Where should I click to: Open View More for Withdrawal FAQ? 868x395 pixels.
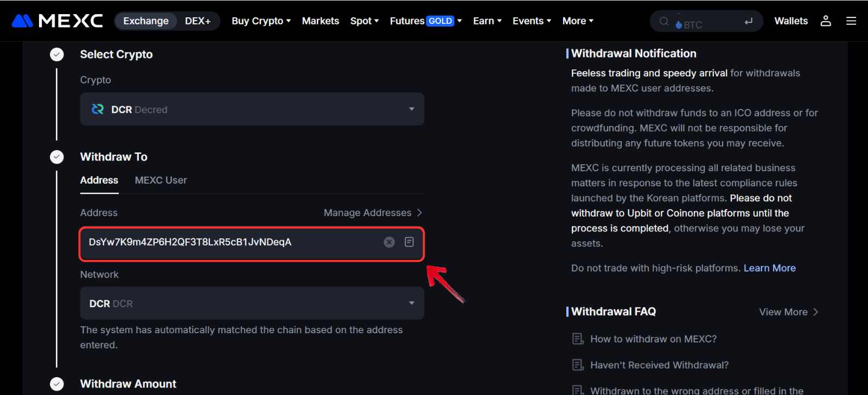(789, 312)
